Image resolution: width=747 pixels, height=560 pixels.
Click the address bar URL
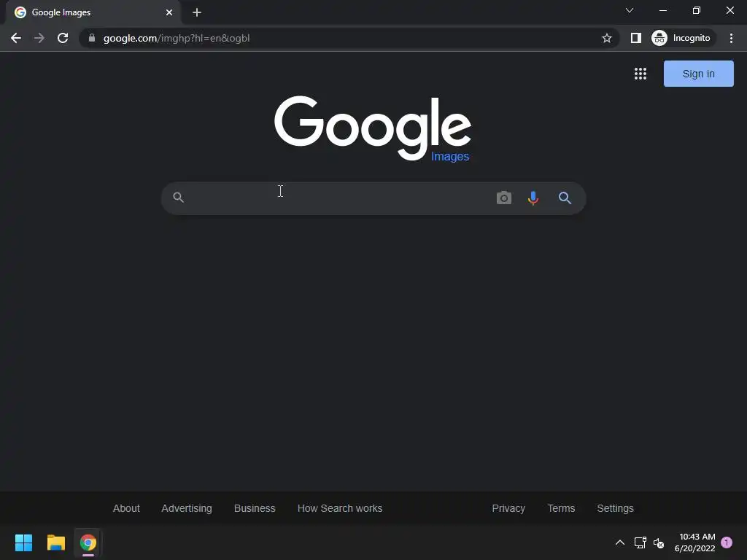(177, 38)
